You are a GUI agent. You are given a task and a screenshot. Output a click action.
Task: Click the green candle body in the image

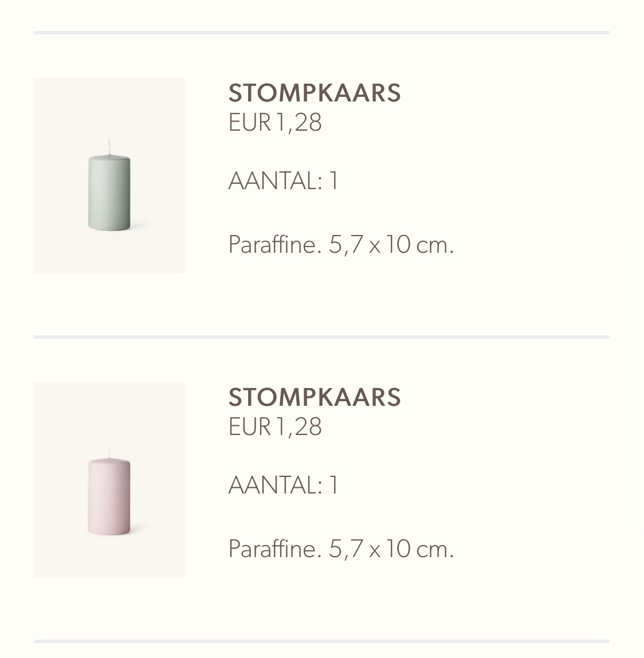coord(109,193)
